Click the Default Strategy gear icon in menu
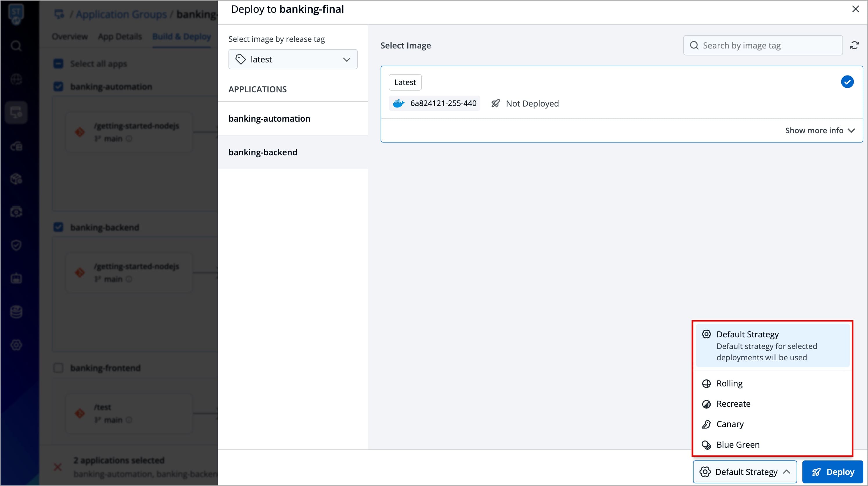The height and width of the screenshot is (486, 868). (706, 334)
